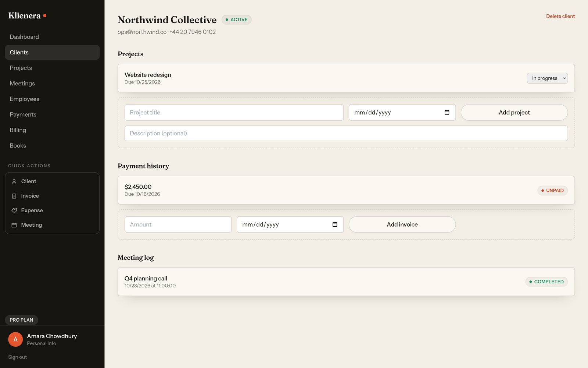Viewport: 588px width, 368px height.
Task: Go to Billing in the sidebar
Action: [52, 130]
